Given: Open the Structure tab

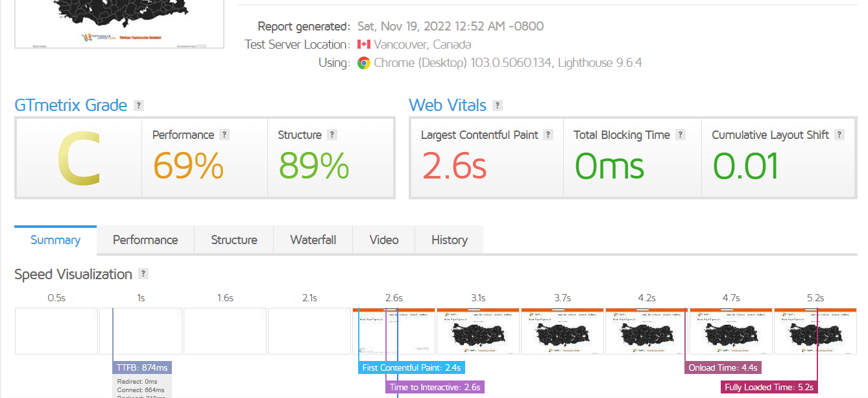Looking at the screenshot, I should 234,240.
